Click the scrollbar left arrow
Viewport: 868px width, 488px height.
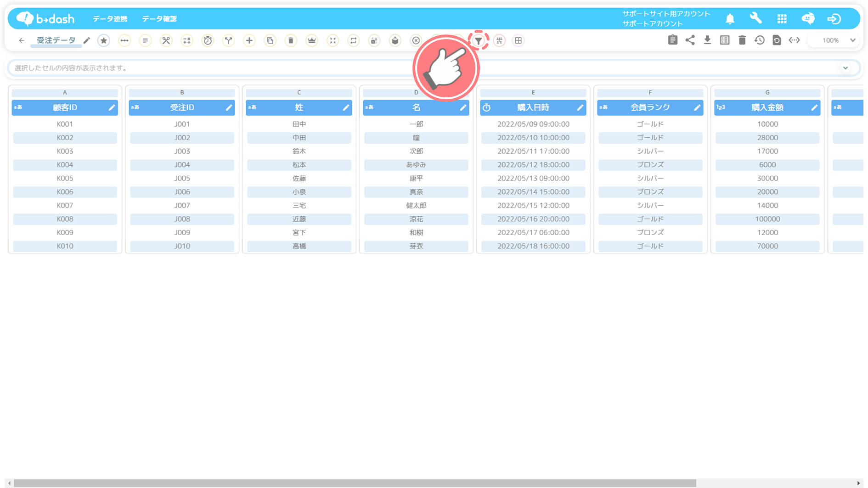pyautogui.click(x=10, y=483)
